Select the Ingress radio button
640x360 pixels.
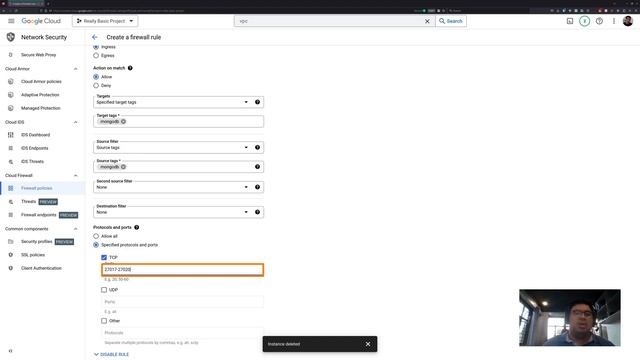96,47
